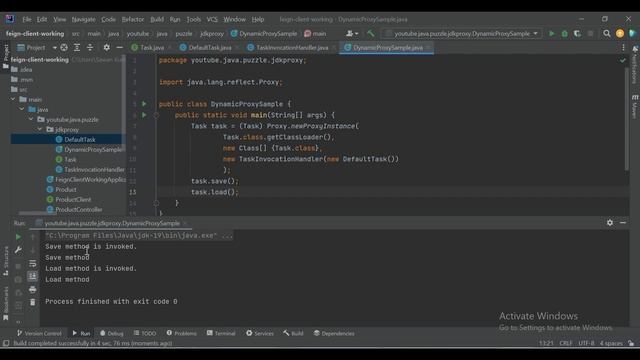Open TODO tool window
The height and width of the screenshot is (360, 640).
(144, 333)
